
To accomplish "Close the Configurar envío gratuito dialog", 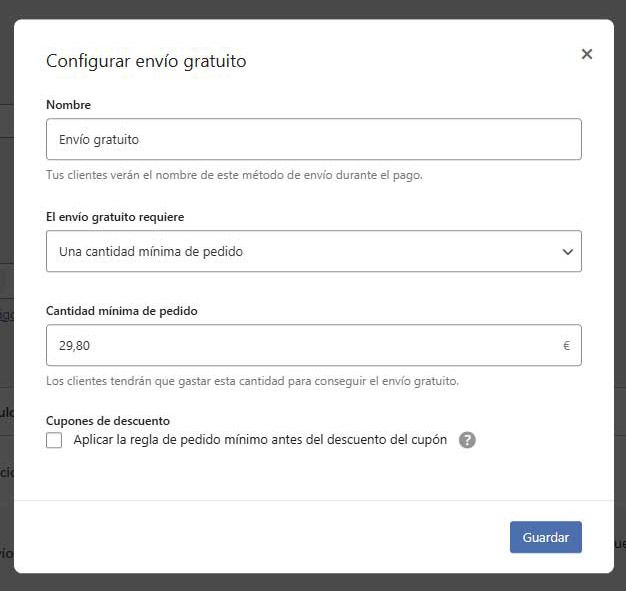I will [x=586, y=54].
